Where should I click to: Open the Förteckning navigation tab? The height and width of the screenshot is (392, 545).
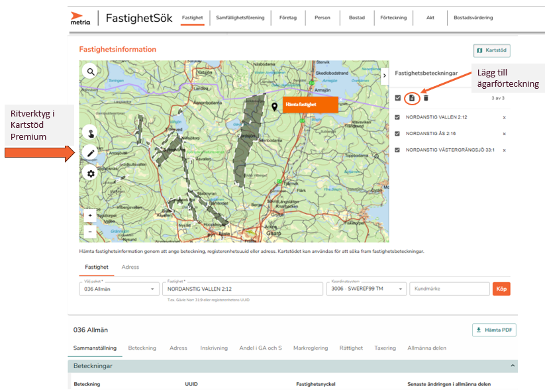[x=393, y=18]
